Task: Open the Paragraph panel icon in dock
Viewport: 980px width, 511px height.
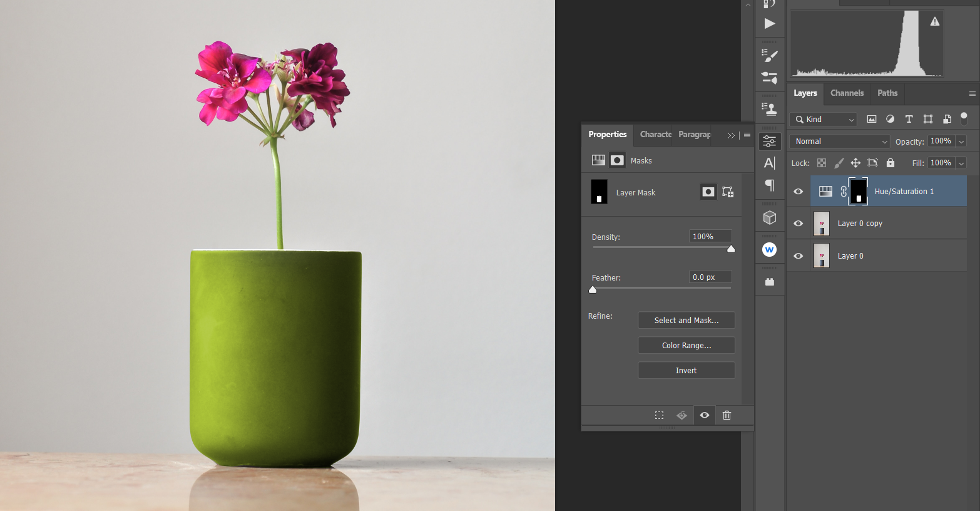Action: click(x=770, y=185)
